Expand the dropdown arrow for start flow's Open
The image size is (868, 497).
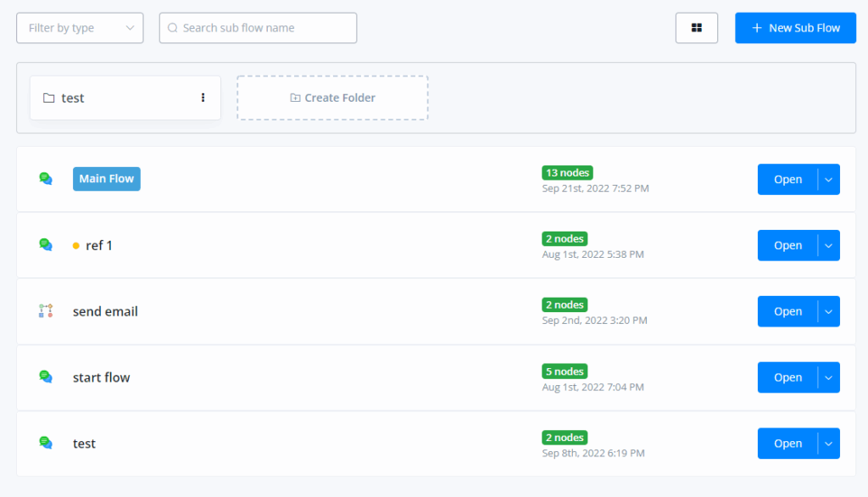click(829, 378)
